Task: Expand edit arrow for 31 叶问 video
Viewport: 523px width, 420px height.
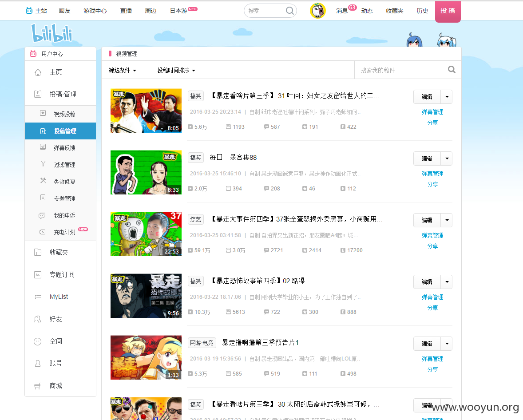Action: click(x=447, y=97)
